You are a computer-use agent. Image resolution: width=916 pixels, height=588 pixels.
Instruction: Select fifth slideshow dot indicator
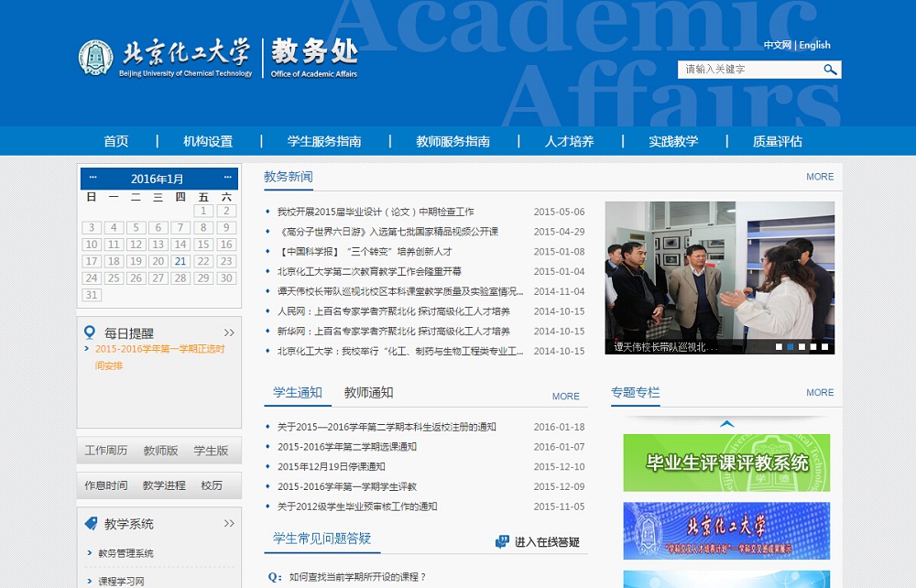click(x=825, y=347)
